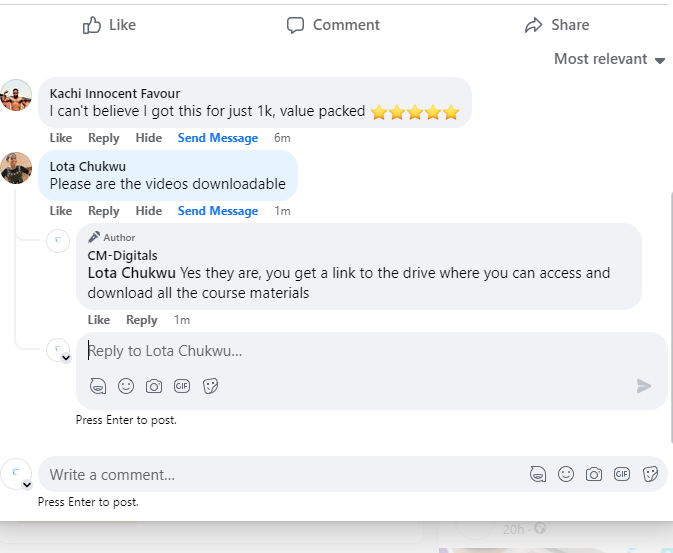Open emoji picker in reply box
Viewport: 673px width, 553px height.
pos(126,386)
